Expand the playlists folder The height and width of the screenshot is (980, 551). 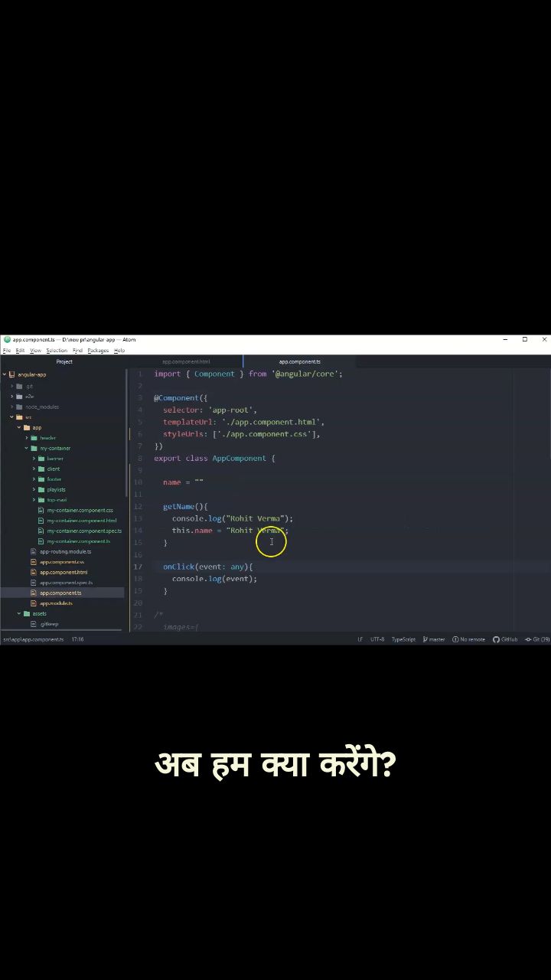56,489
